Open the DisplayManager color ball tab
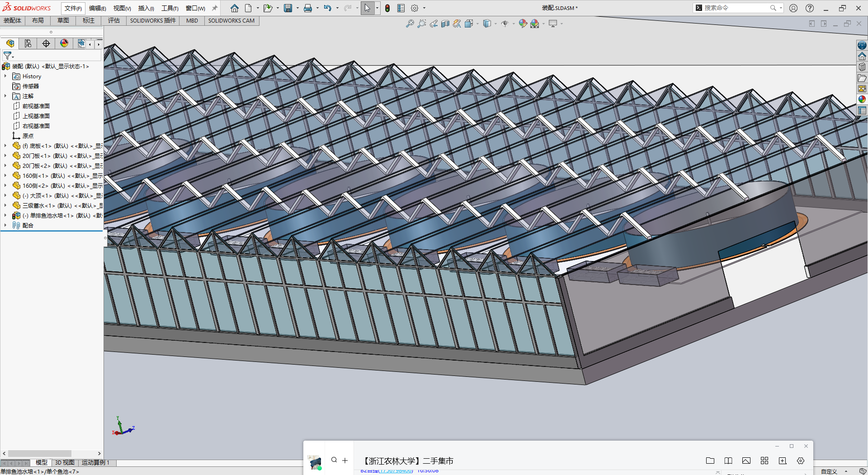This screenshot has height=475, width=868. tap(64, 43)
